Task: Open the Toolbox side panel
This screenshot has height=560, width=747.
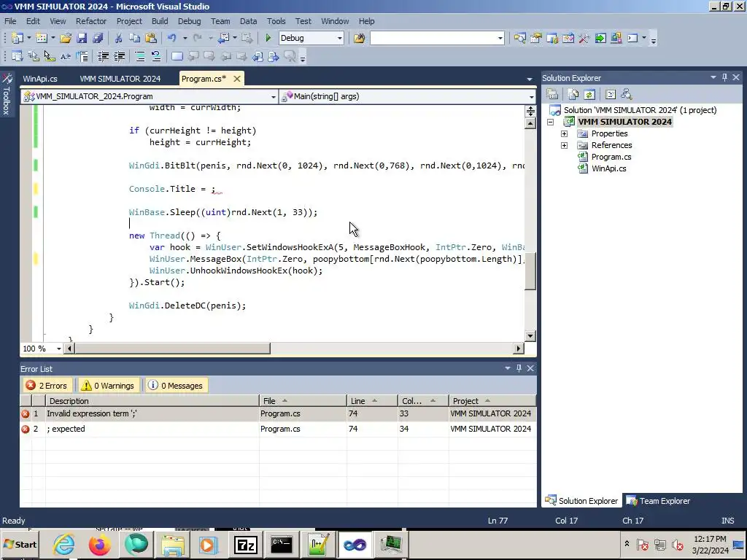Action: pyautogui.click(x=7, y=94)
